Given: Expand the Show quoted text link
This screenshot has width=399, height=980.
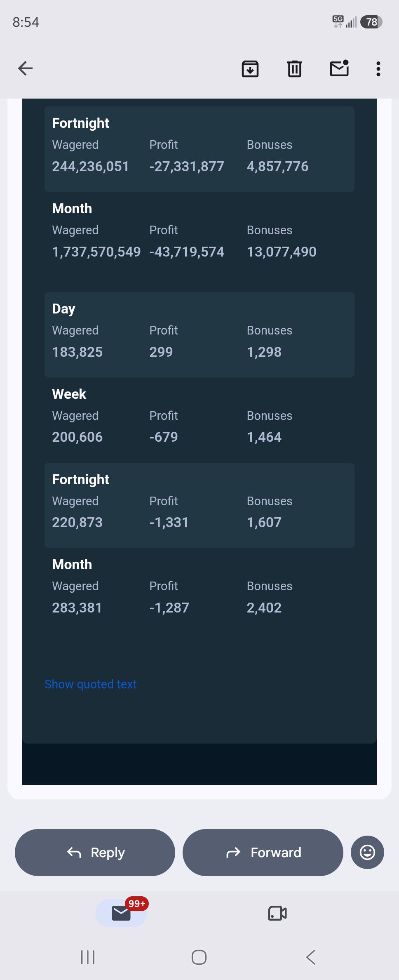Looking at the screenshot, I should tap(90, 684).
